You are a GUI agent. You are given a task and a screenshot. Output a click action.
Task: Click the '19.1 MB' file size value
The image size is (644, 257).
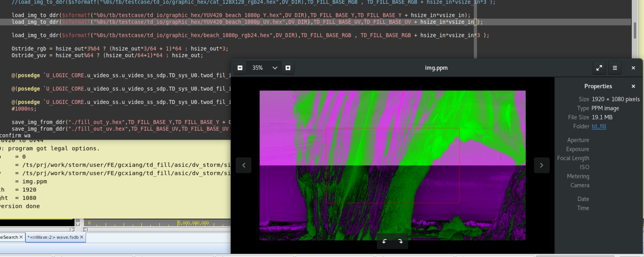602,117
